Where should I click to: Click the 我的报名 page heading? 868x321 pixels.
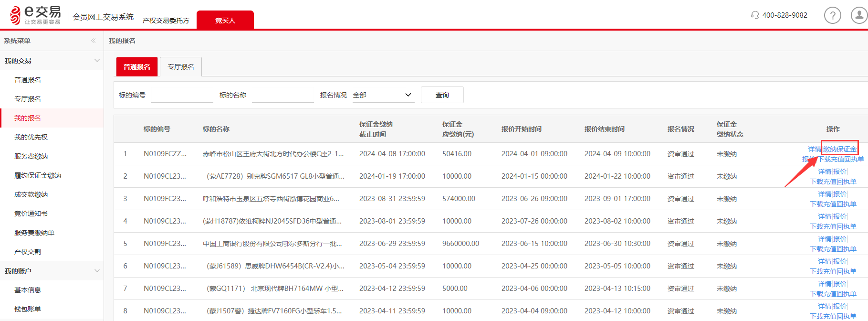(122, 41)
